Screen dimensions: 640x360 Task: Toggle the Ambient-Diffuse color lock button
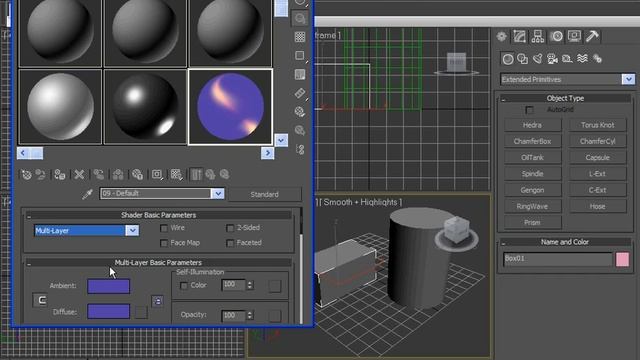(x=40, y=300)
